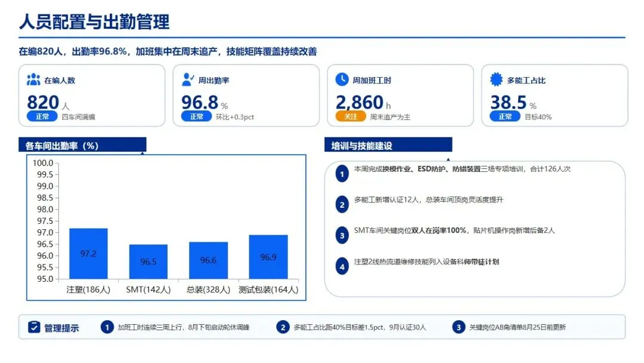Click the 正常 badge under 96.8%
The image size is (644, 363).
pos(196,116)
